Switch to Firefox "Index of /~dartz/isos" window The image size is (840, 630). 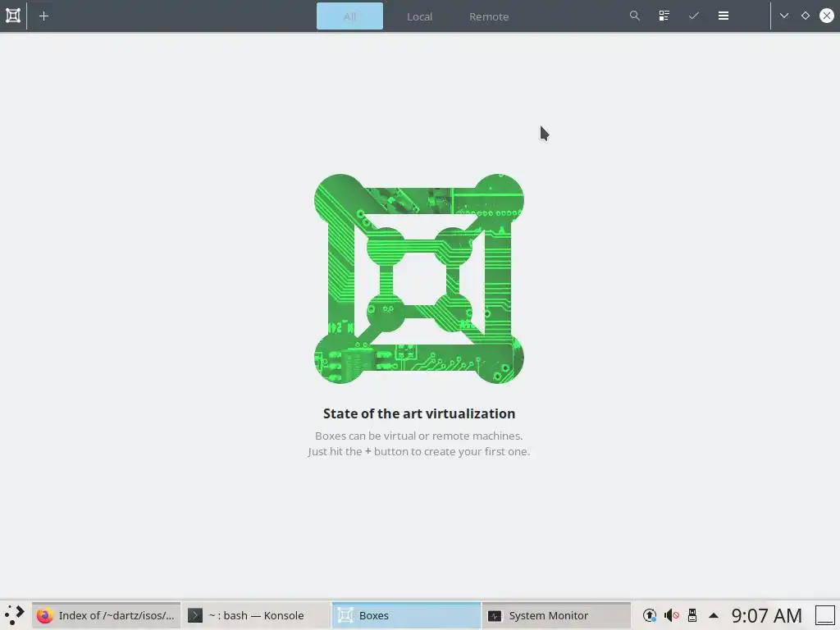click(x=106, y=615)
